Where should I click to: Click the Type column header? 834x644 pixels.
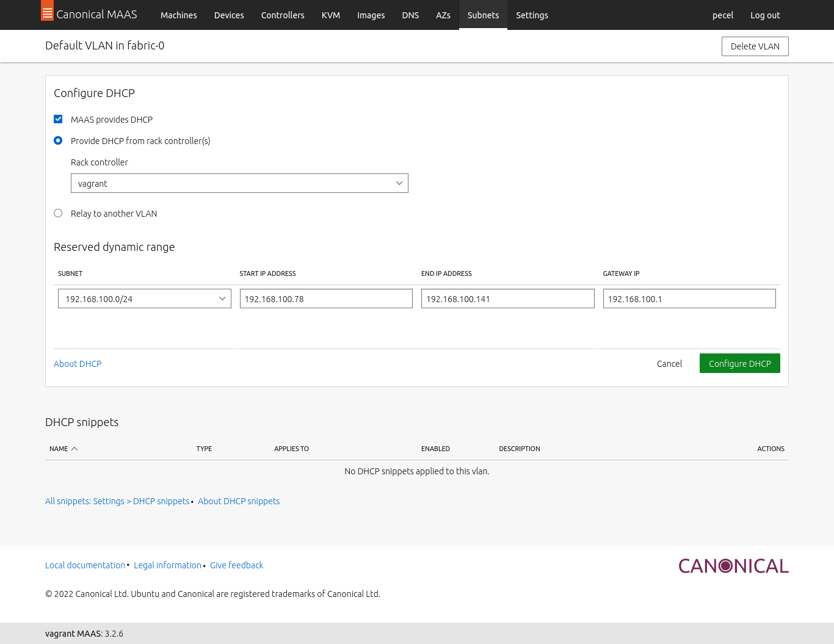204,449
